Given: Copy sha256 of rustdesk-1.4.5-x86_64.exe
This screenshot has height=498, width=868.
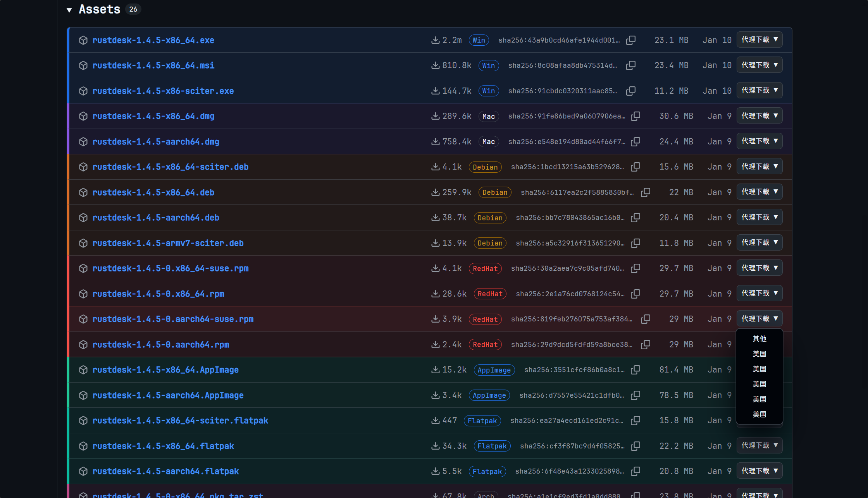Looking at the screenshot, I should (x=631, y=40).
